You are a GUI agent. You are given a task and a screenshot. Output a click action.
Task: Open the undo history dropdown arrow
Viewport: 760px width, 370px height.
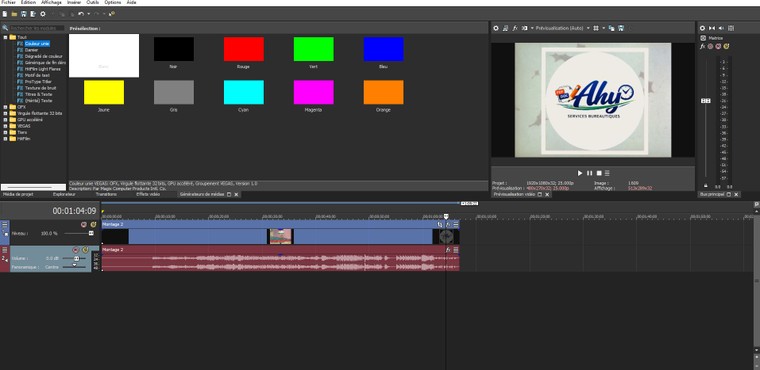(88, 14)
